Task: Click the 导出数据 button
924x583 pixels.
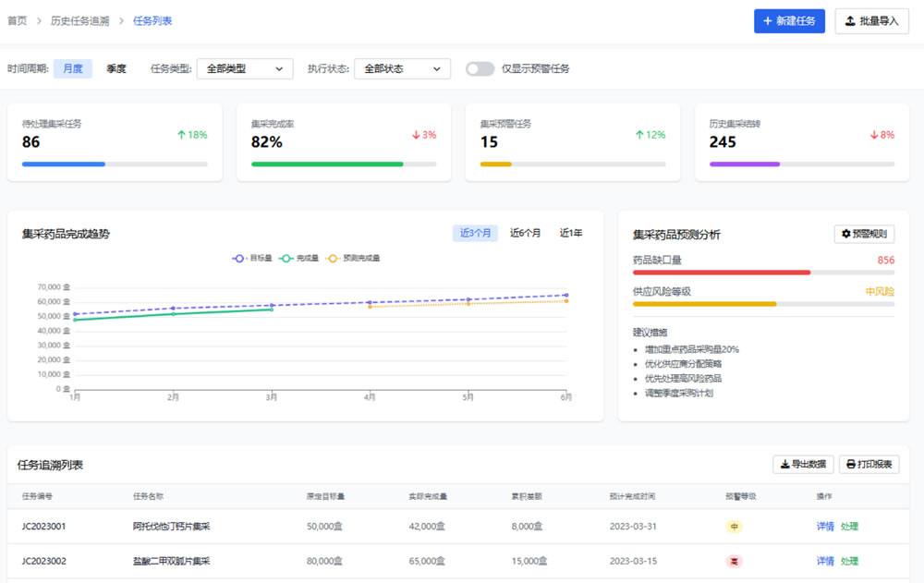Action: pyautogui.click(x=803, y=465)
